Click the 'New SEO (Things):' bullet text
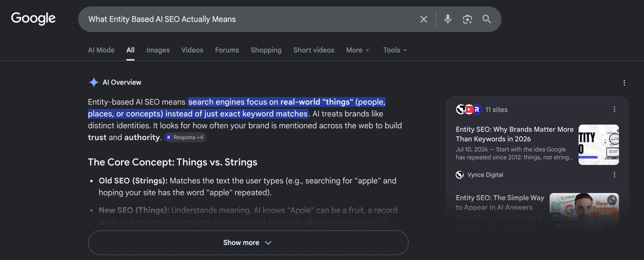644x260 pixels. 134,210
